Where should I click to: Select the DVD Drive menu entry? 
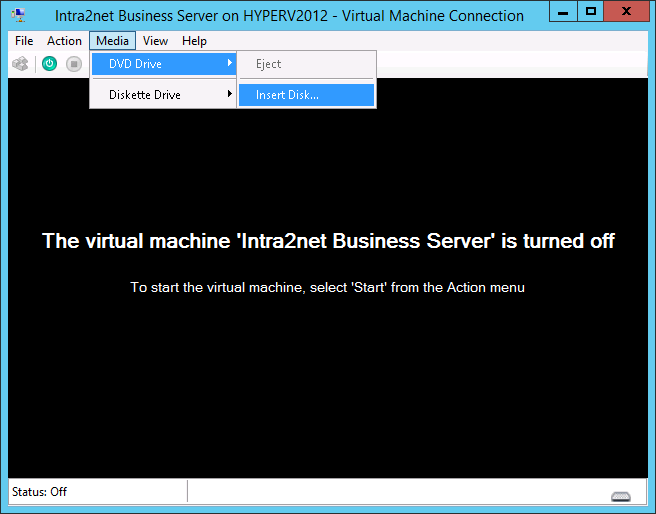pyautogui.click(x=164, y=64)
